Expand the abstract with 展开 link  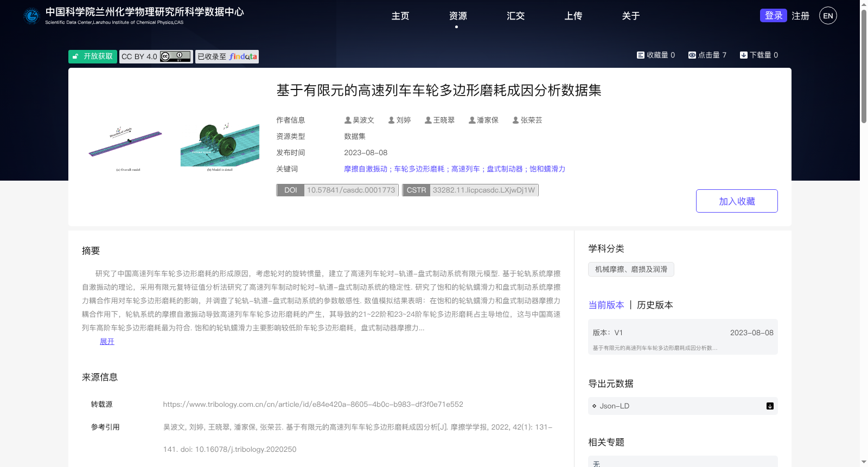[x=107, y=341]
